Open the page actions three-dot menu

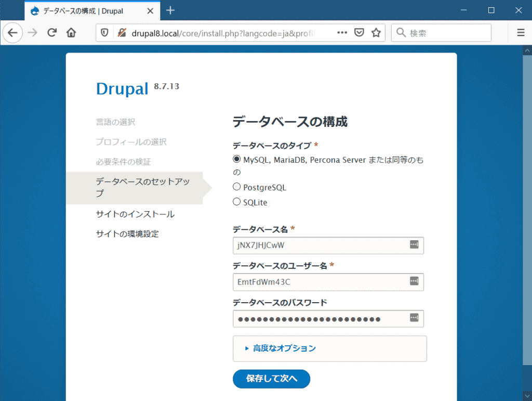tap(342, 33)
